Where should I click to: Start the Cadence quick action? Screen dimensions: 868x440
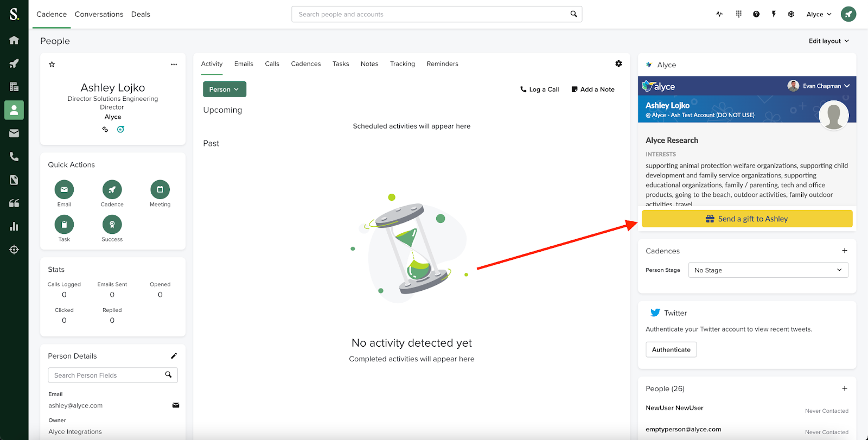point(112,189)
